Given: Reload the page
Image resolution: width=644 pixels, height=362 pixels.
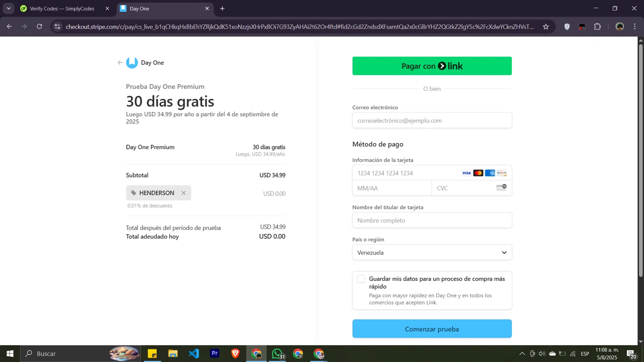Looking at the screenshot, I should 39,27.
